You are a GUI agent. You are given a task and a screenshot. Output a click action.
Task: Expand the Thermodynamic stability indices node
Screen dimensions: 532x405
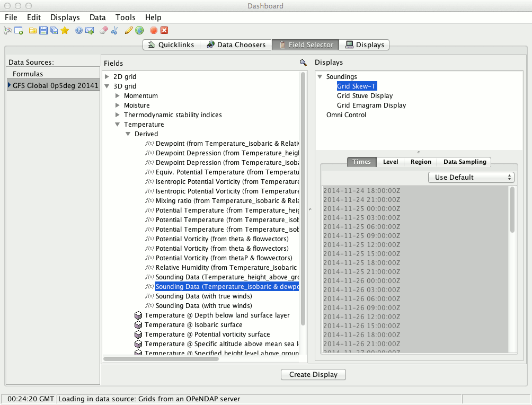click(118, 115)
